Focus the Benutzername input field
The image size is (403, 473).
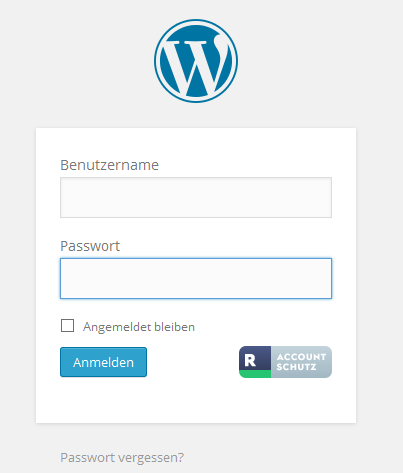click(196, 198)
